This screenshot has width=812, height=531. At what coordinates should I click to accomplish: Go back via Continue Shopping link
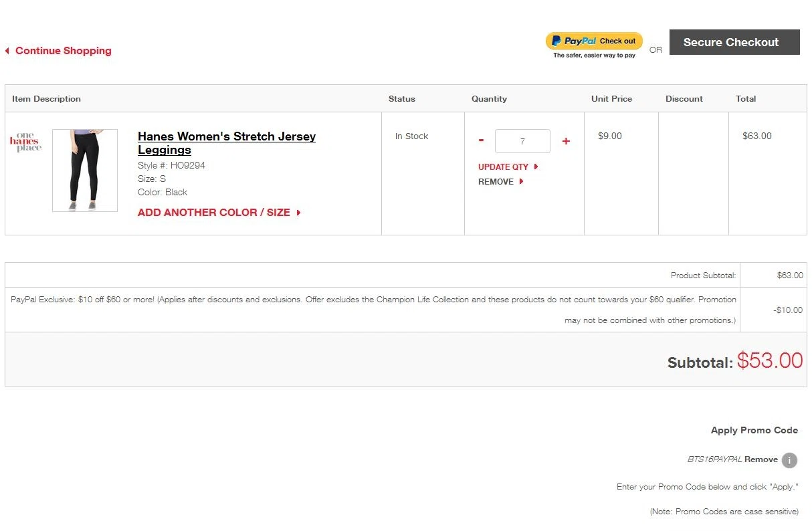point(58,51)
